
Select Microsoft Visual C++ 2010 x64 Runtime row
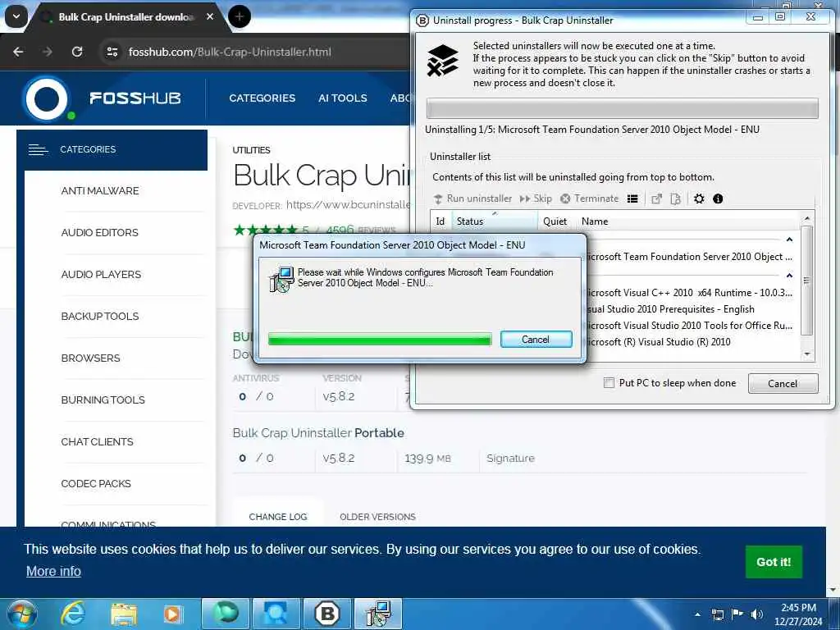pyautogui.click(x=689, y=293)
